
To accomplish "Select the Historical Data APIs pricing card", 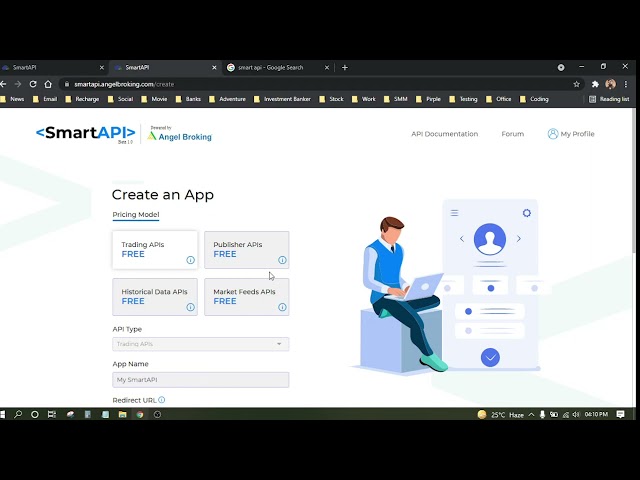I will [155, 297].
